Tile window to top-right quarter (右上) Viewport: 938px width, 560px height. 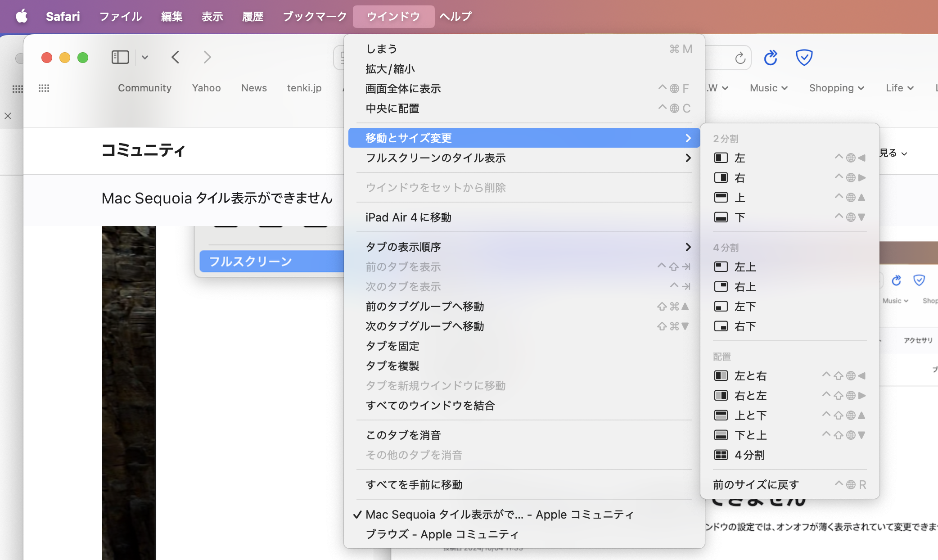pos(745,287)
